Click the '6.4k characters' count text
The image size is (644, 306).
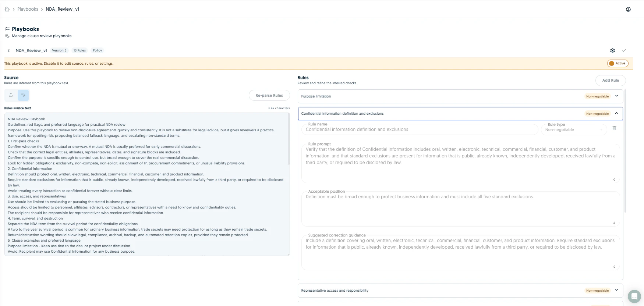coord(279,108)
